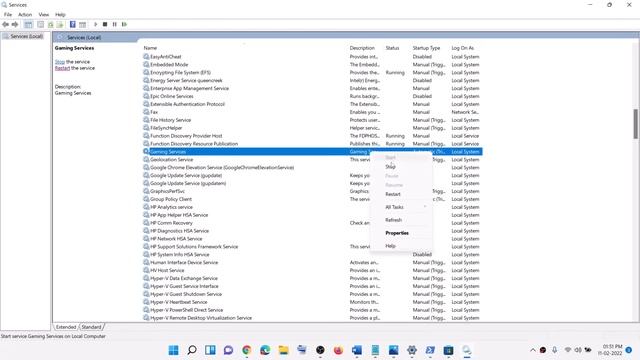Choose Help in the context menu
640x360 pixels.
[x=390, y=246]
